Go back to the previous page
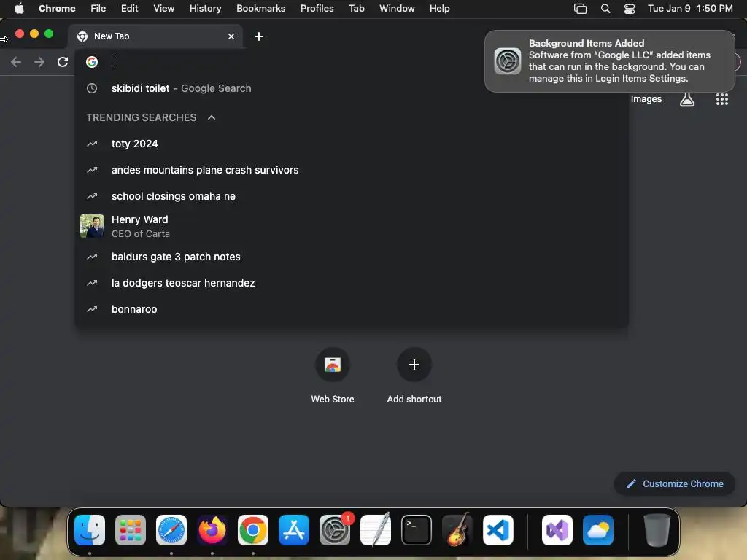The width and height of the screenshot is (747, 560). (x=16, y=62)
